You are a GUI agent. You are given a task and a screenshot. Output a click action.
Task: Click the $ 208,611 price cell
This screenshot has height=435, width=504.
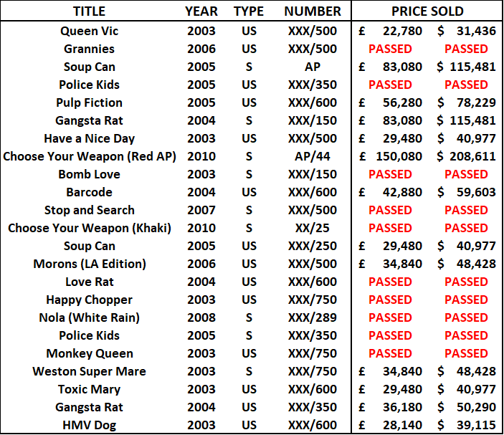point(466,156)
